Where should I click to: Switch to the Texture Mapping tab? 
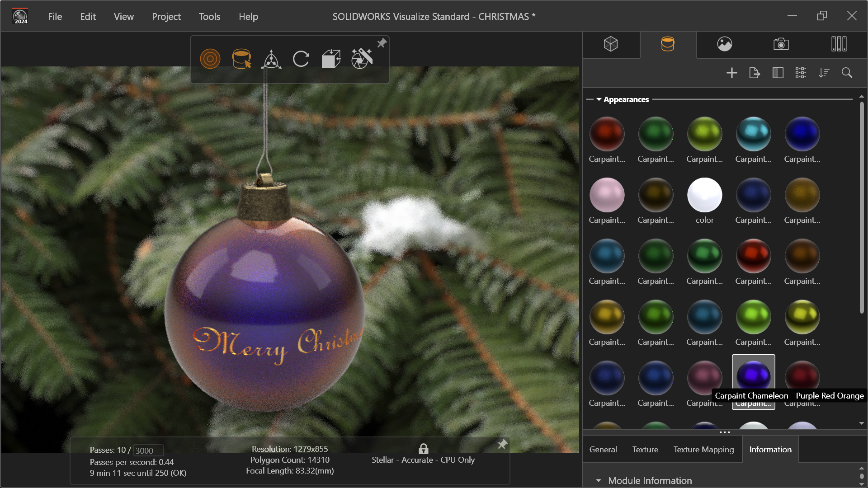(x=703, y=450)
